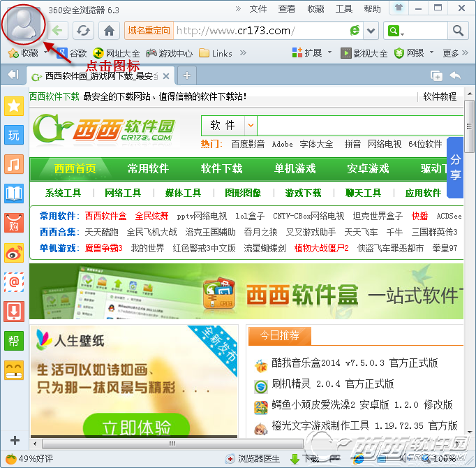Open 浏览器医生 in the status bar
This screenshot has width=476, height=468.
coord(253,458)
